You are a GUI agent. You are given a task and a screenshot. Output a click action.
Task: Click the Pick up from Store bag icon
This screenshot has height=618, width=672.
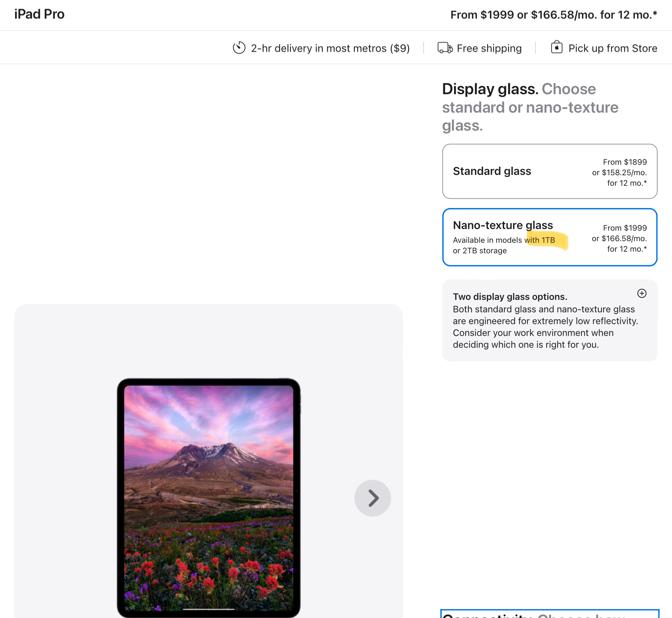coord(556,47)
